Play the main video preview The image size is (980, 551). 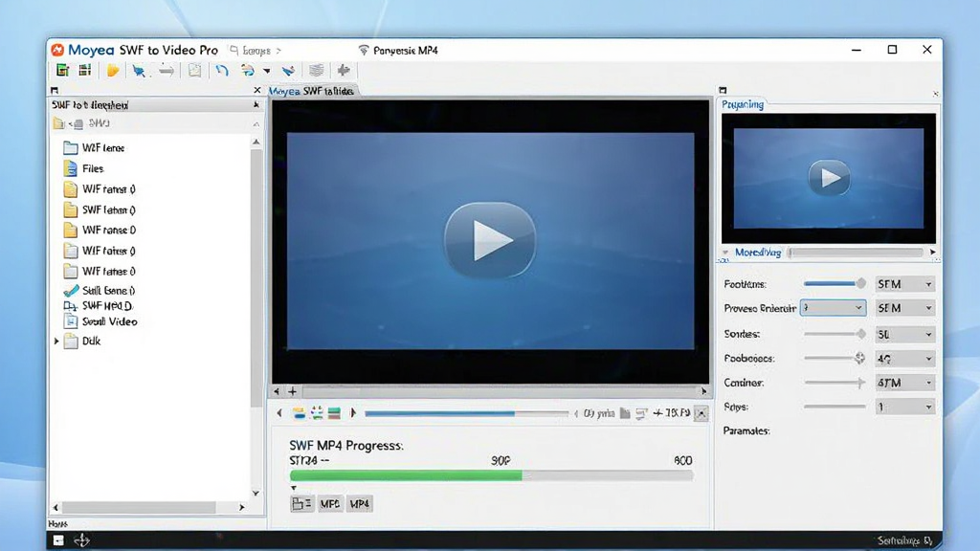[490, 240]
